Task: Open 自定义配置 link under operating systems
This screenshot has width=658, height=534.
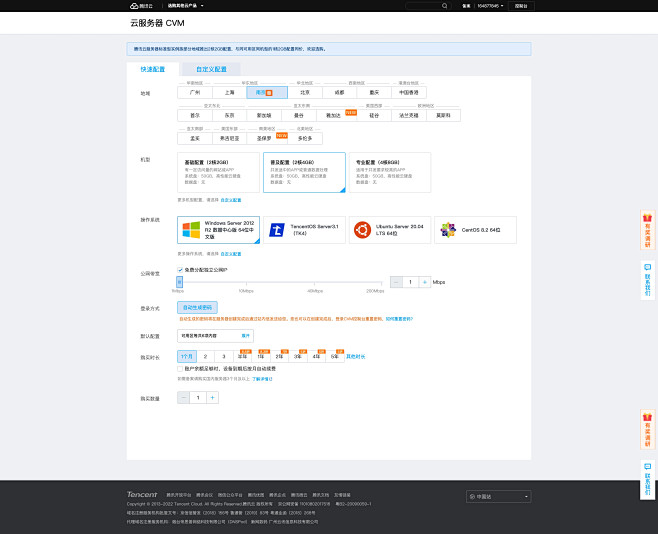Action: [x=231, y=254]
